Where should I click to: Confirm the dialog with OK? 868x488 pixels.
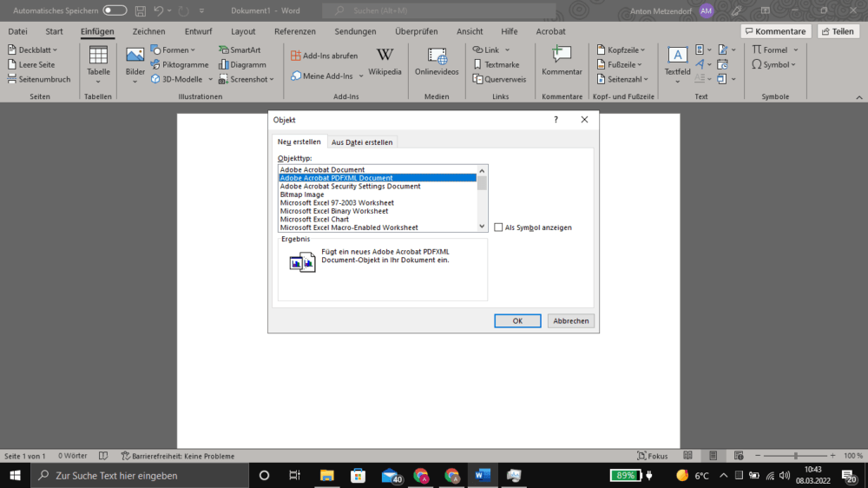pyautogui.click(x=517, y=320)
